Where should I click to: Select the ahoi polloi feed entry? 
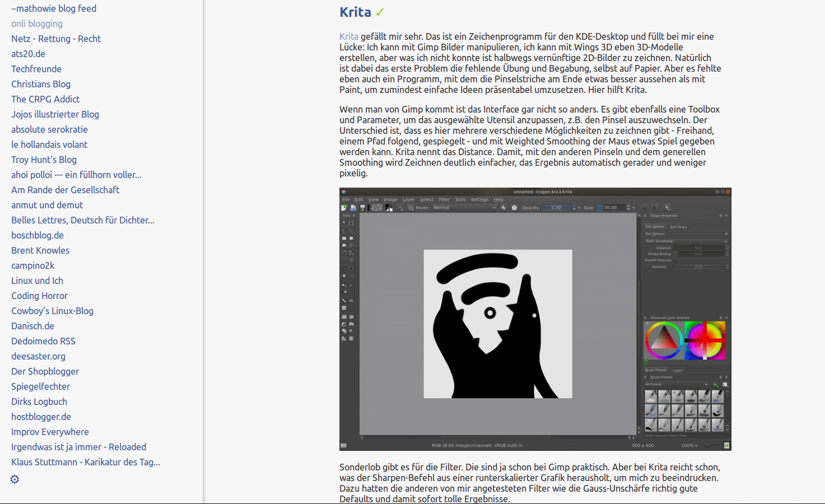[x=76, y=175]
